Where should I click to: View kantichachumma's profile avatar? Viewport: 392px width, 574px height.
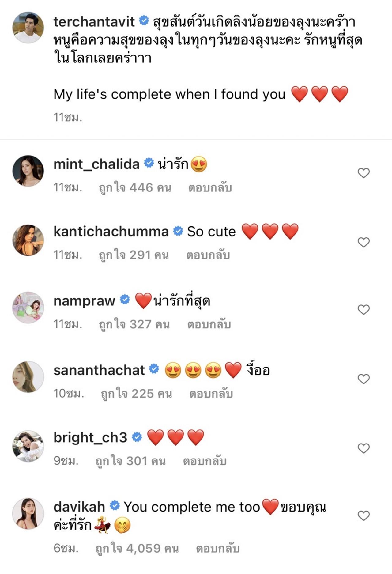28,240
